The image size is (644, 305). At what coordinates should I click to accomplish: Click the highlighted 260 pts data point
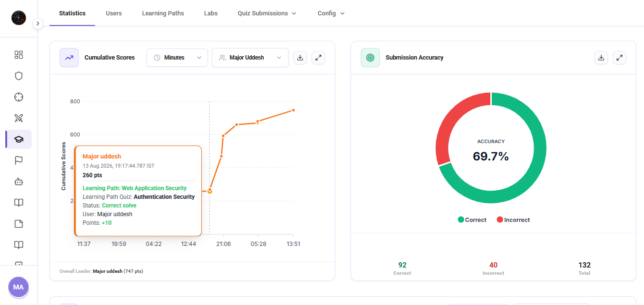(210, 191)
